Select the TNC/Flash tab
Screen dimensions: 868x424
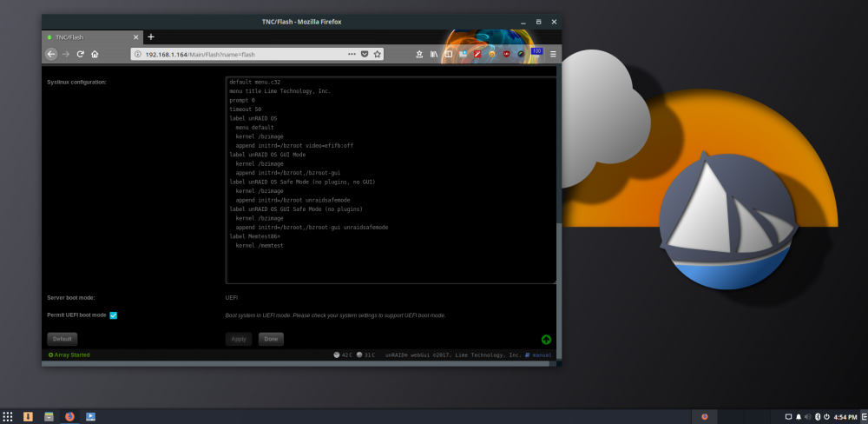93,37
